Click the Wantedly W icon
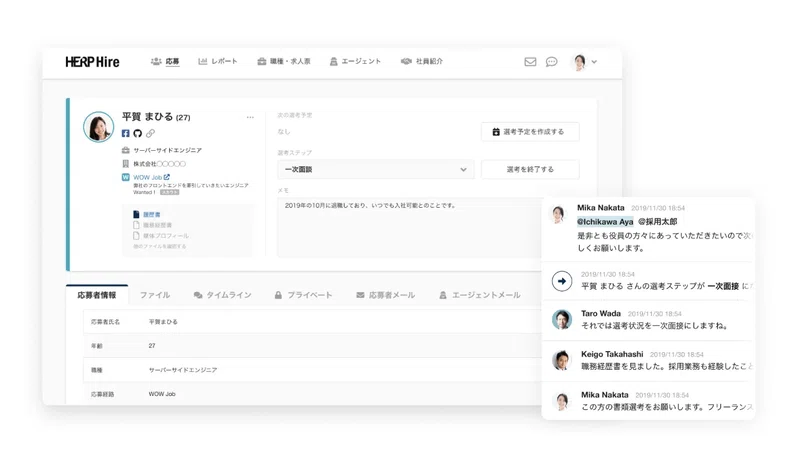Image resolution: width=800 pixels, height=458 pixels. tap(126, 177)
